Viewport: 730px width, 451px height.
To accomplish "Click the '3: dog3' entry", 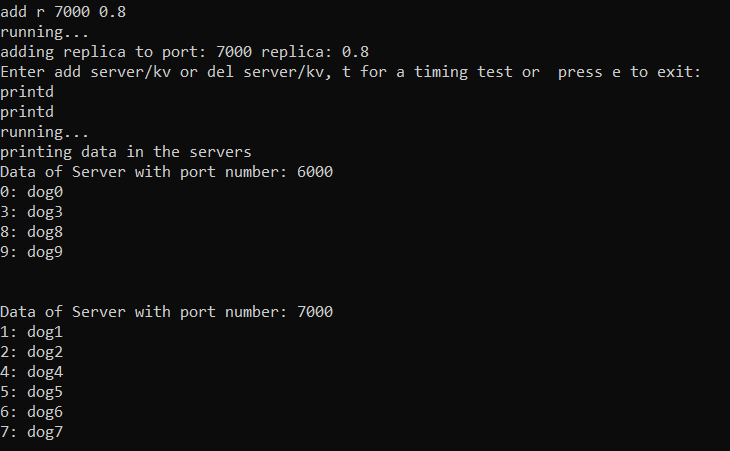I will click(31, 212).
